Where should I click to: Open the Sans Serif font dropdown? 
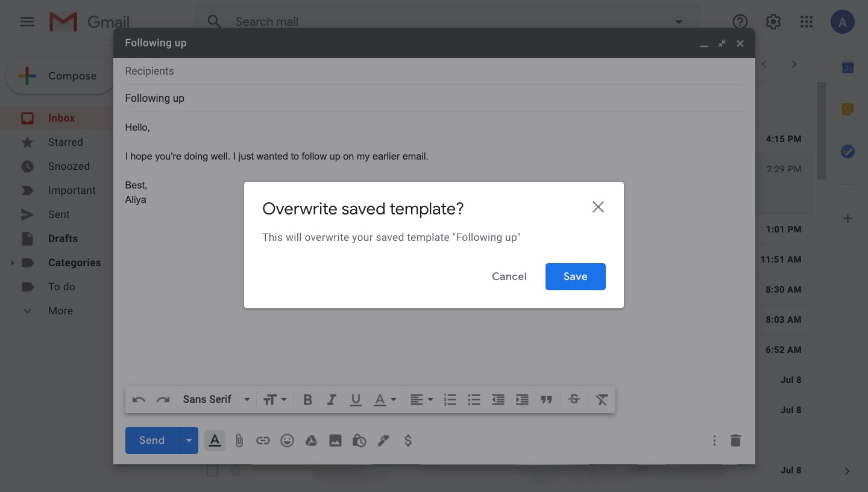point(216,400)
